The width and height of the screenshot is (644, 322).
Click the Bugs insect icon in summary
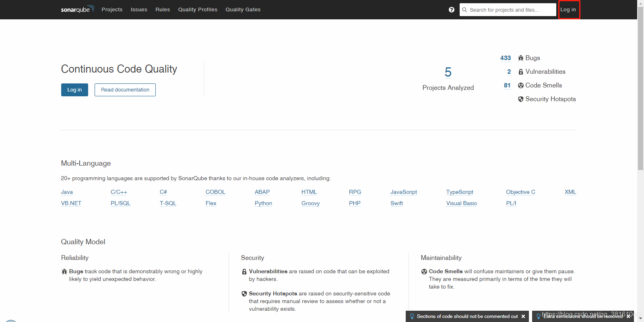point(521,58)
